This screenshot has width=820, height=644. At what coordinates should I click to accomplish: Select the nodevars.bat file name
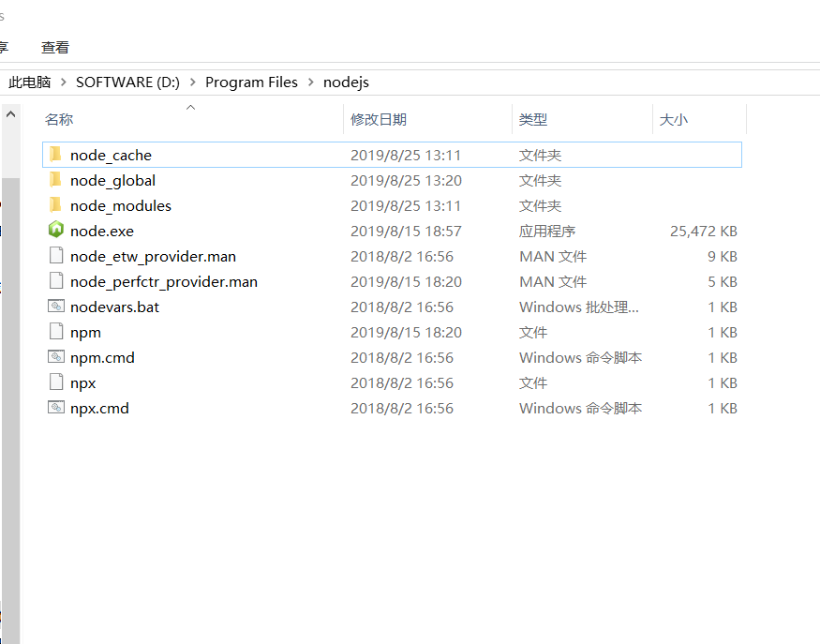click(x=114, y=307)
